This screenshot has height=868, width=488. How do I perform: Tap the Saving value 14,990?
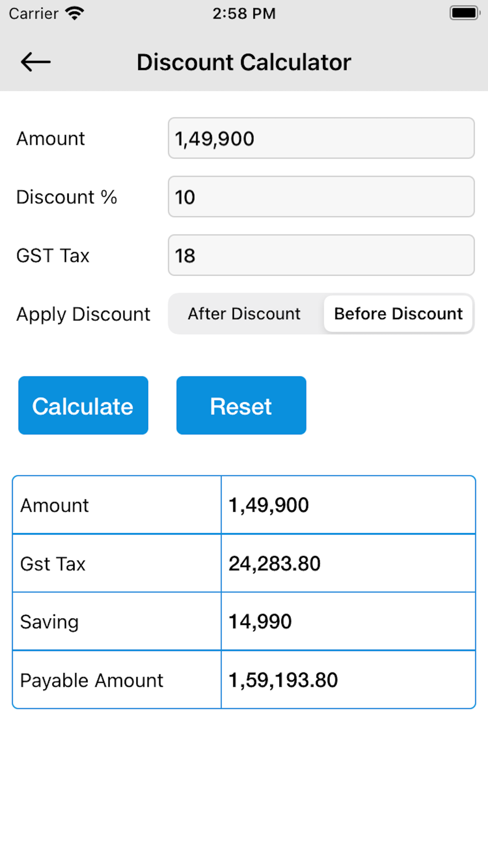coord(260,621)
